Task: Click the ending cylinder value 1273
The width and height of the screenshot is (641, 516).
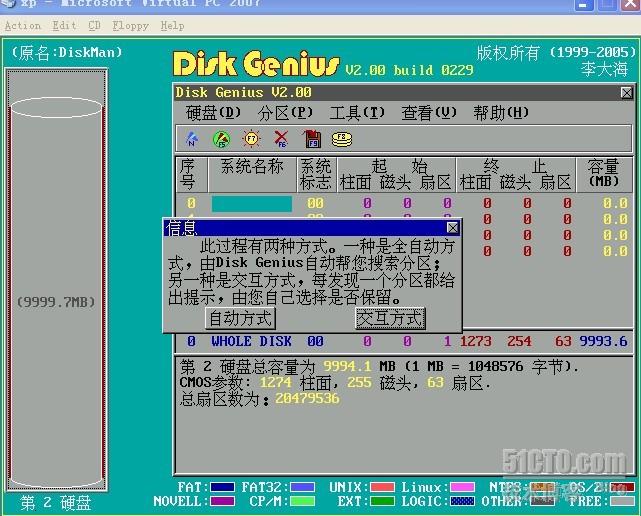Action: tap(475, 341)
